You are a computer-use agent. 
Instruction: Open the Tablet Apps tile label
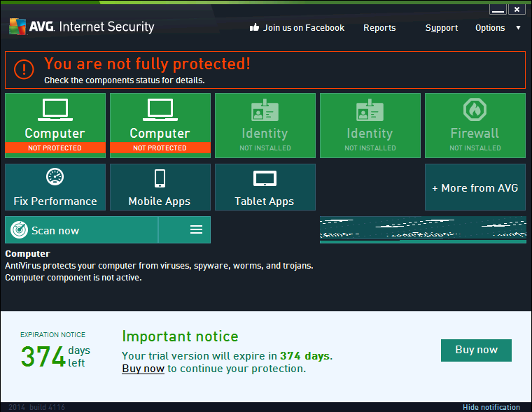265,201
